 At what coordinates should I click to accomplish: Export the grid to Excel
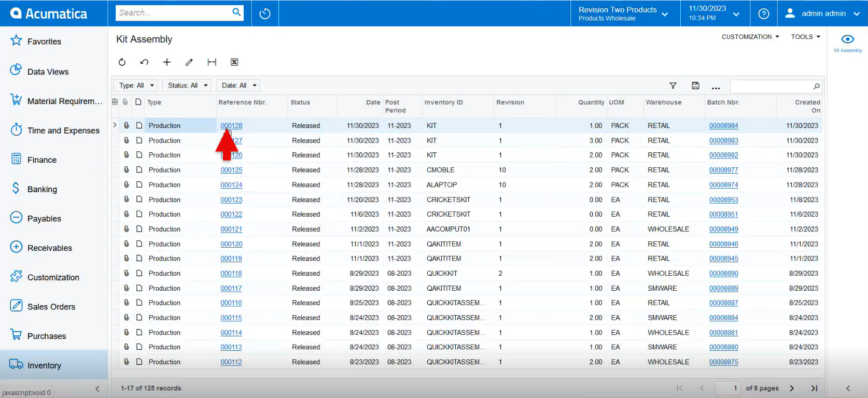(x=234, y=62)
